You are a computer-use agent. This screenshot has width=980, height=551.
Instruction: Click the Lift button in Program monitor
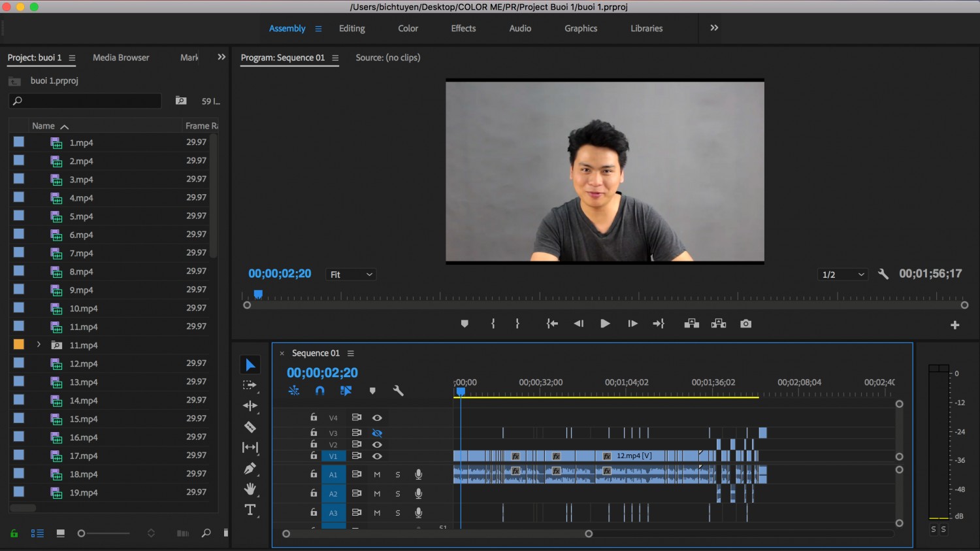click(x=691, y=324)
